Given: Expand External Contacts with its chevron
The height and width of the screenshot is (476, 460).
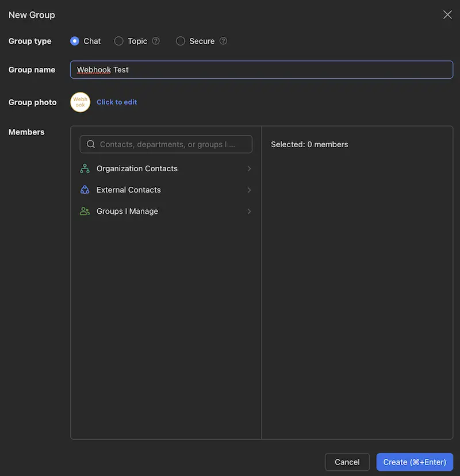Looking at the screenshot, I should click(x=249, y=190).
